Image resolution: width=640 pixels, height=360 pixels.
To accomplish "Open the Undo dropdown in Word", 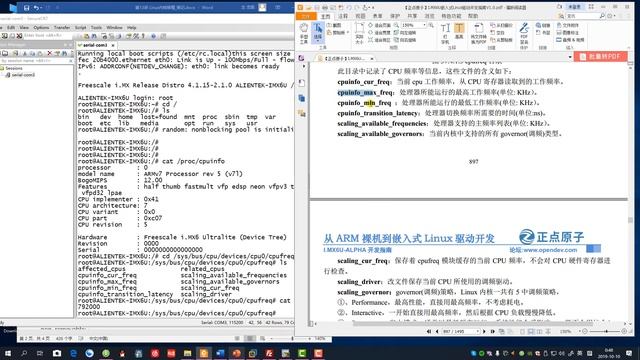I will click(x=42, y=7).
